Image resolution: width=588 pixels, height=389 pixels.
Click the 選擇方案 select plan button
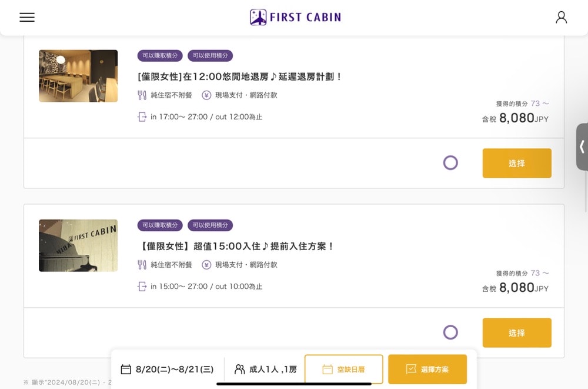pyautogui.click(x=427, y=370)
